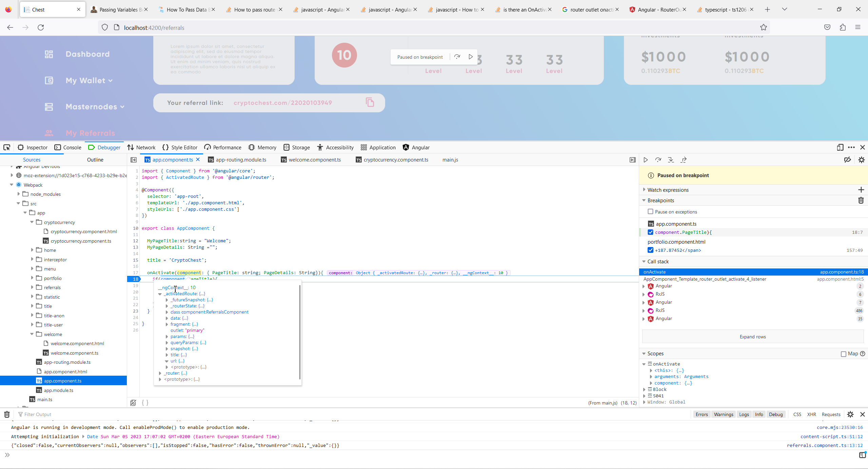Image resolution: width=868 pixels, height=469 pixels.
Task: Expand the node_modules folder
Action: click(x=19, y=194)
